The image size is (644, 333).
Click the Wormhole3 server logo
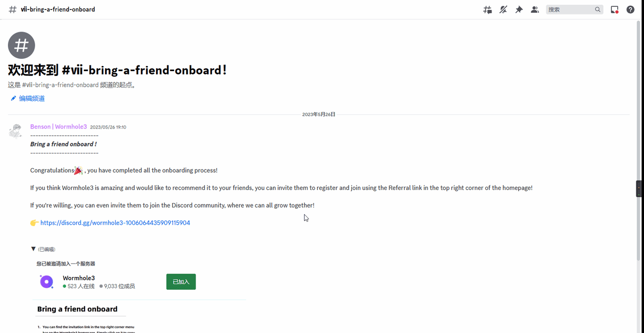pos(46,282)
